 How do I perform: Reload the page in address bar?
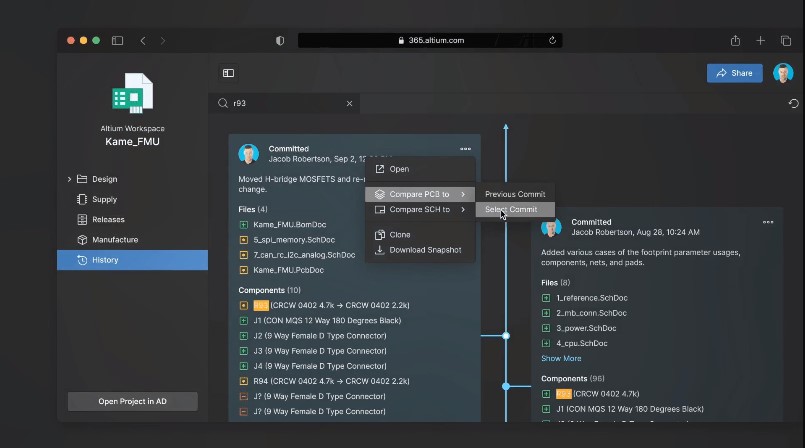pos(552,40)
